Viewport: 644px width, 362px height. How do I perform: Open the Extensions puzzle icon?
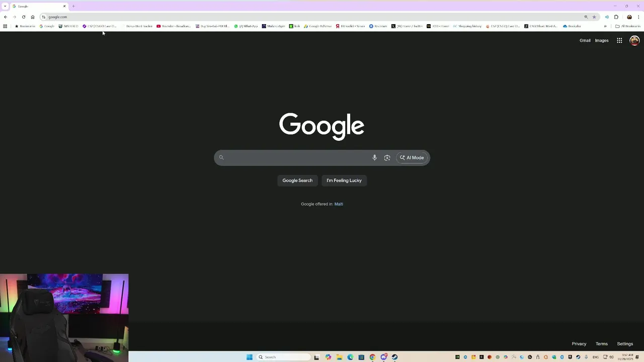[616, 17]
